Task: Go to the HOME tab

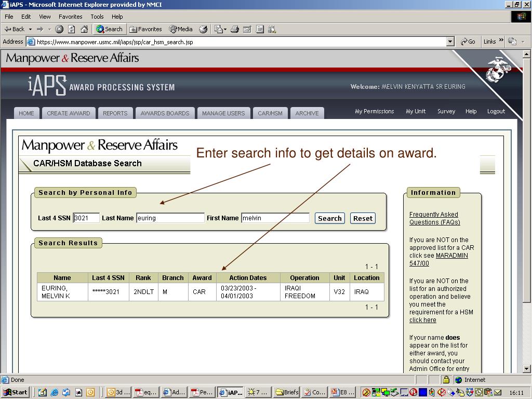Action: [x=26, y=113]
